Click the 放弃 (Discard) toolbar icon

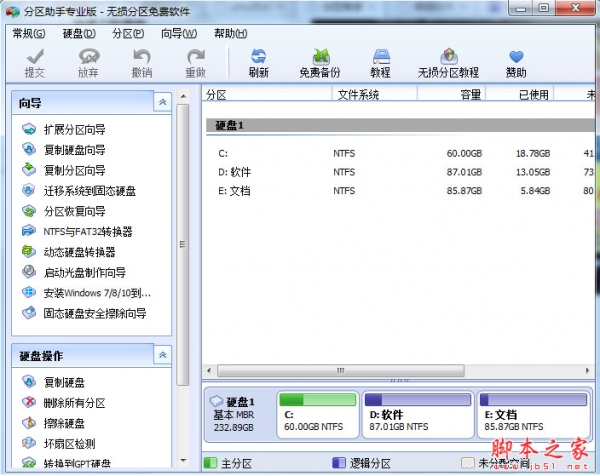pyautogui.click(x=88, y=56)
